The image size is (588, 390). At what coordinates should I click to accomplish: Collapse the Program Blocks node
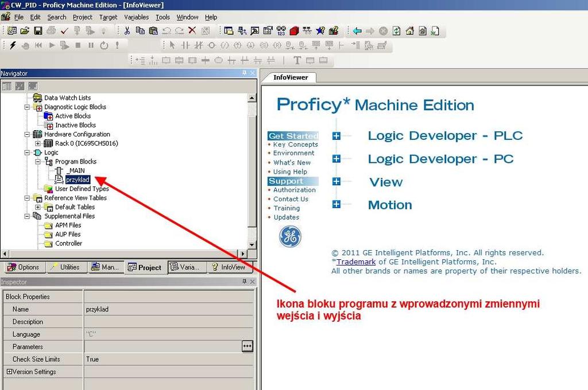(x=38, y=162)
